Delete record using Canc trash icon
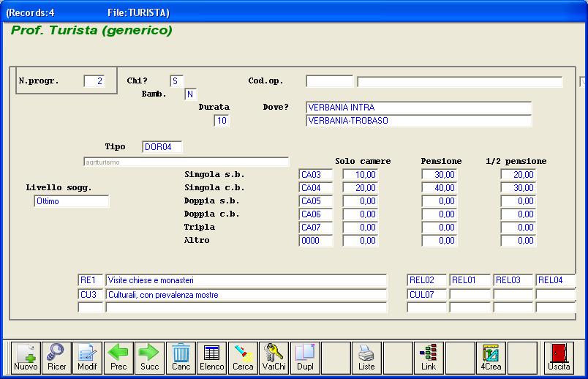This screenshot has height=379, width=588. click(181, 358)
